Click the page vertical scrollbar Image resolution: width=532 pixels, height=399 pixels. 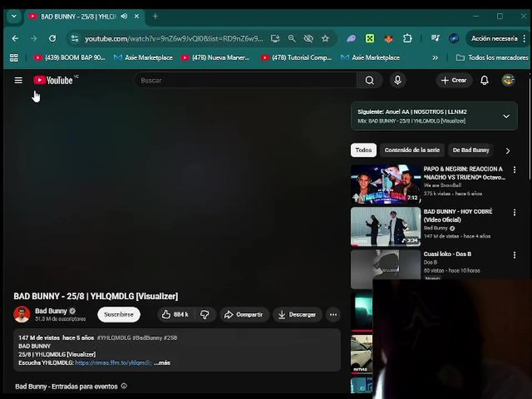tap(530, 129)
